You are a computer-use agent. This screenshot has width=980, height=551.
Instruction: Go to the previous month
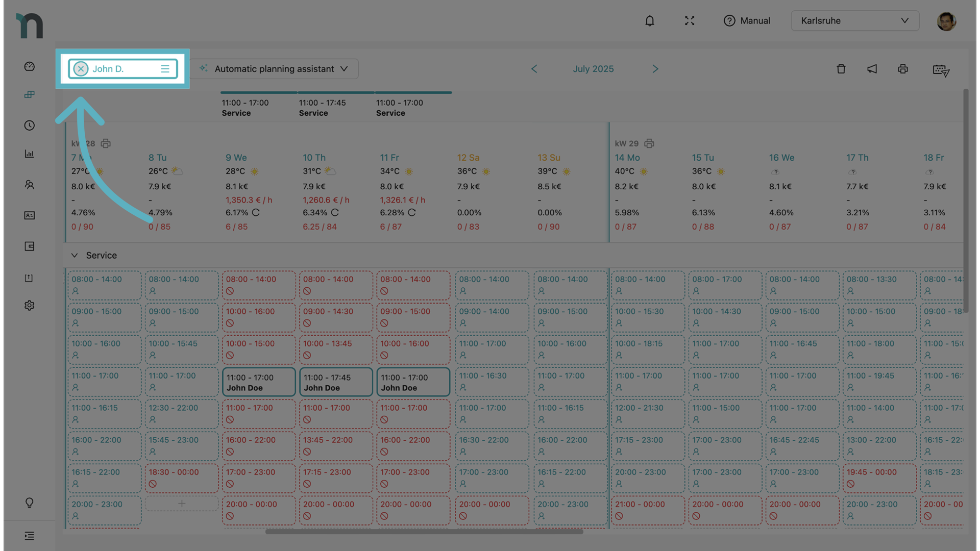click(534, 69)
